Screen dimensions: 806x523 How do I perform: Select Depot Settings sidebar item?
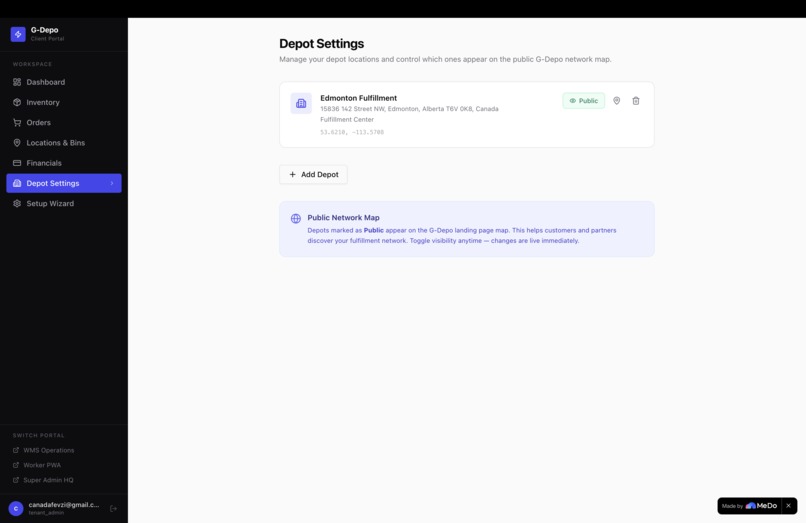(x=64, y=183)
